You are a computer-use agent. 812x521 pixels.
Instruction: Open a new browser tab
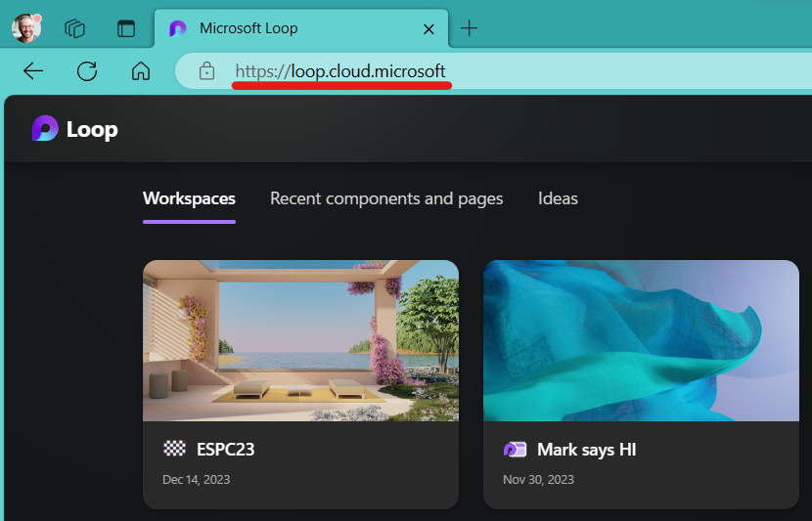(x=469, y=28)
